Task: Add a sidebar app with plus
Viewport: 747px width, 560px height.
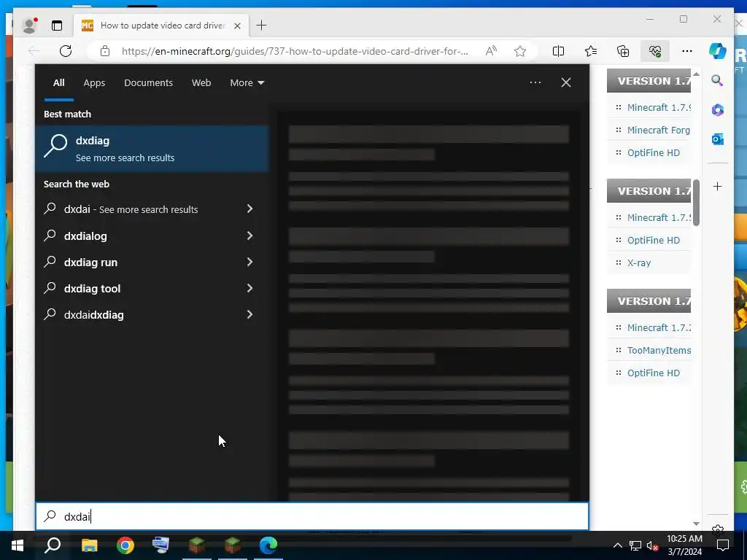Action: [x=718, y=186]
